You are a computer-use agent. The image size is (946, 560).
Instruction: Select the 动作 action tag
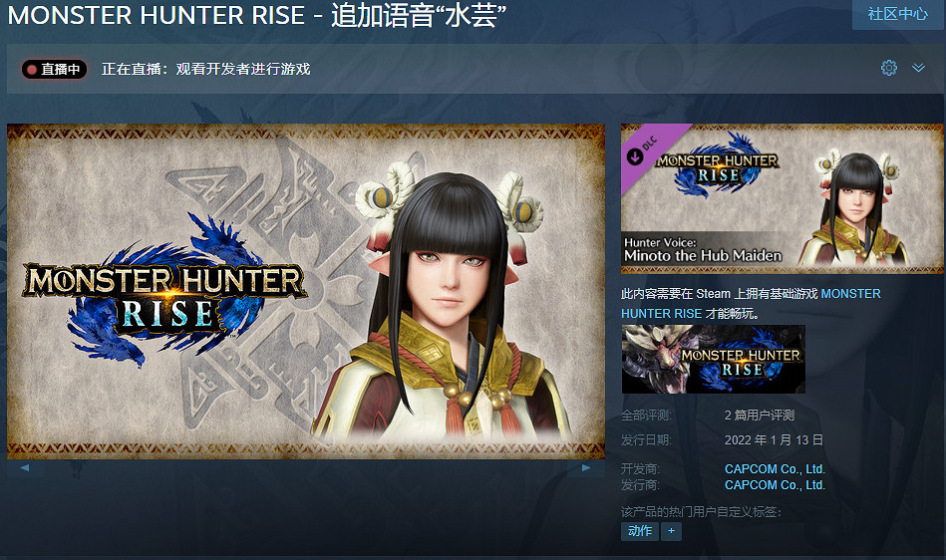tap(640, 531)
